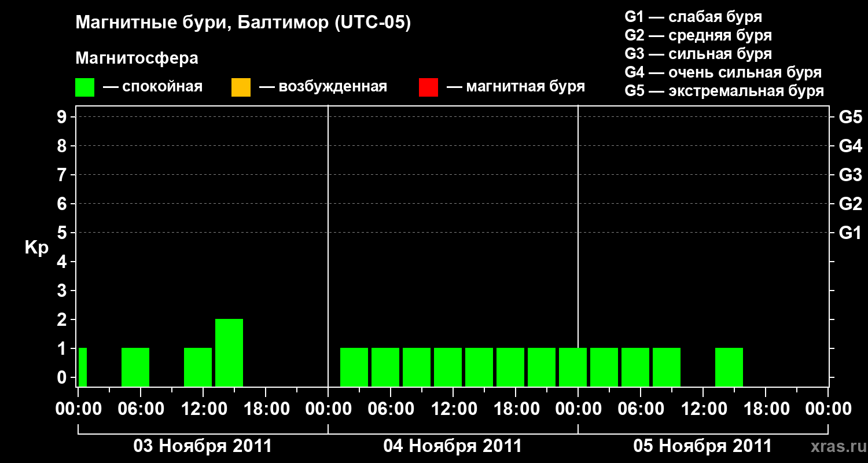The height and width of the screenshot is (463, 868).
Task: Click legend line G4 — очень сильная буря
Action: tap(723, 72)
